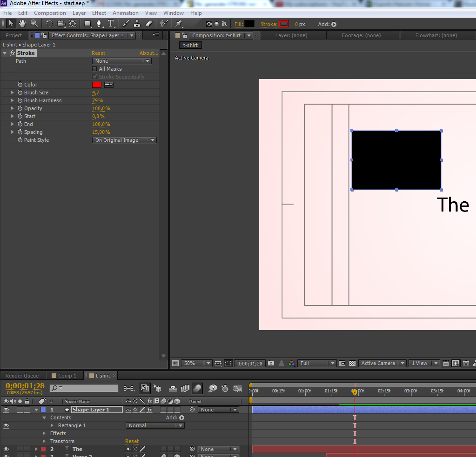Viewport: 476px width, 457px height.
Task: Click the Choose grid and guide options icon
Action: 218,363
